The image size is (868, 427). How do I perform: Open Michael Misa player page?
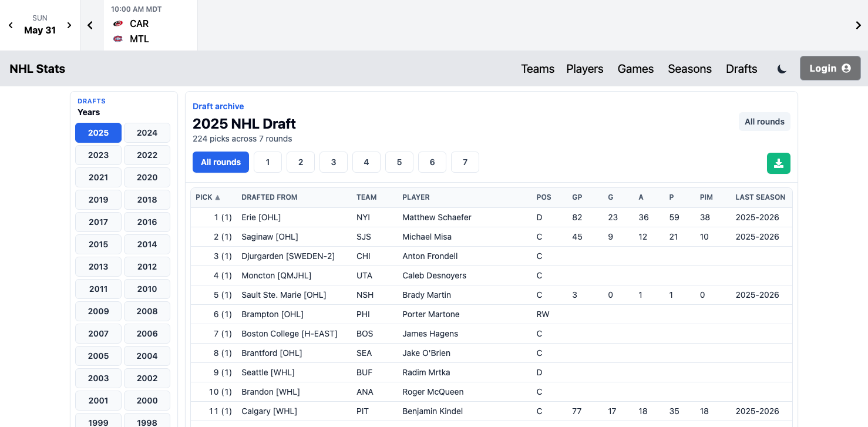point(427,237)
